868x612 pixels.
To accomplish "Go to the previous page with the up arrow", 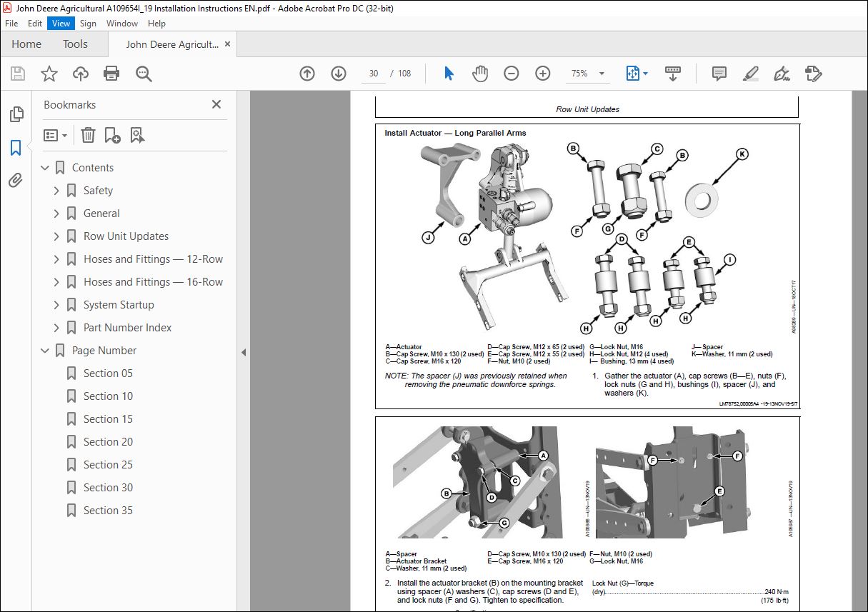I will 307,74.
